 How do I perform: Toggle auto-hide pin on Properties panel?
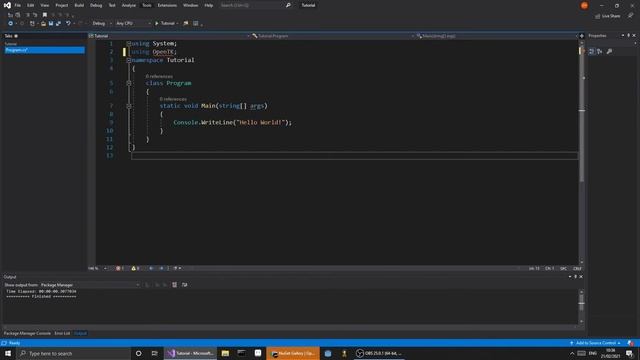click(629, 36)
